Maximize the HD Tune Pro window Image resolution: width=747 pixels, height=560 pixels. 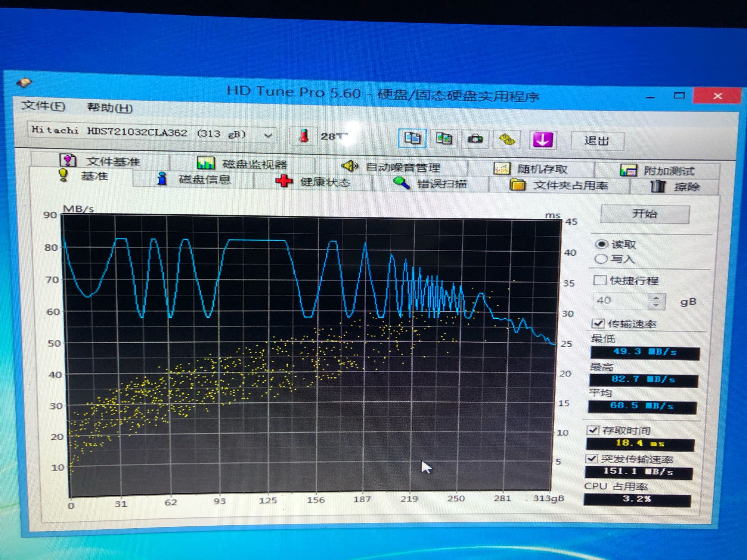click(x=679, y=96)
